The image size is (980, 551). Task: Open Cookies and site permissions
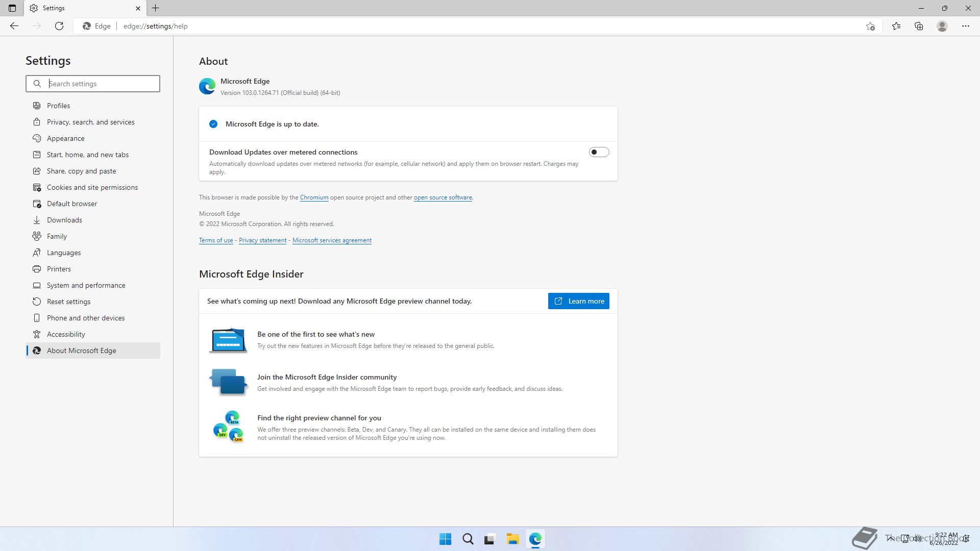click(93, 187)
